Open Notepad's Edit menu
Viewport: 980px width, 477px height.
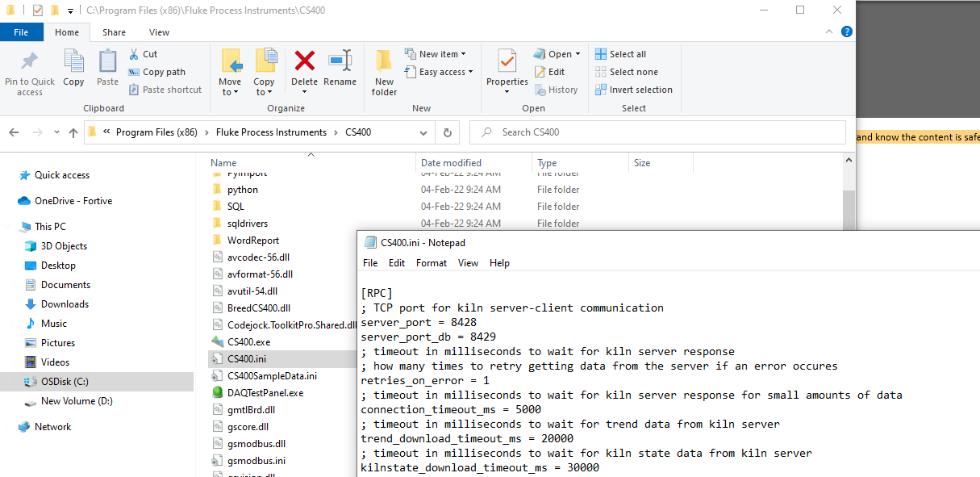[397, 263]
